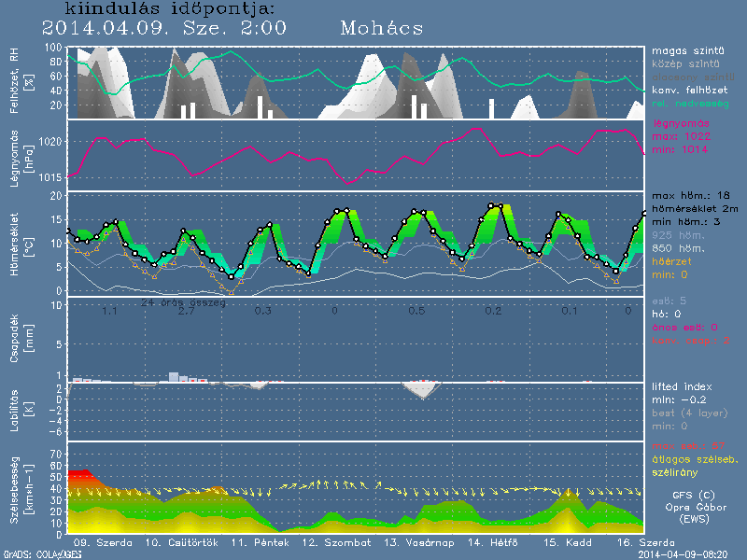This screenshot has width=747, height=560.
Task: Click the yellow 'átlagos szélseb.' legend text
Action: click(x=694, y=458)
